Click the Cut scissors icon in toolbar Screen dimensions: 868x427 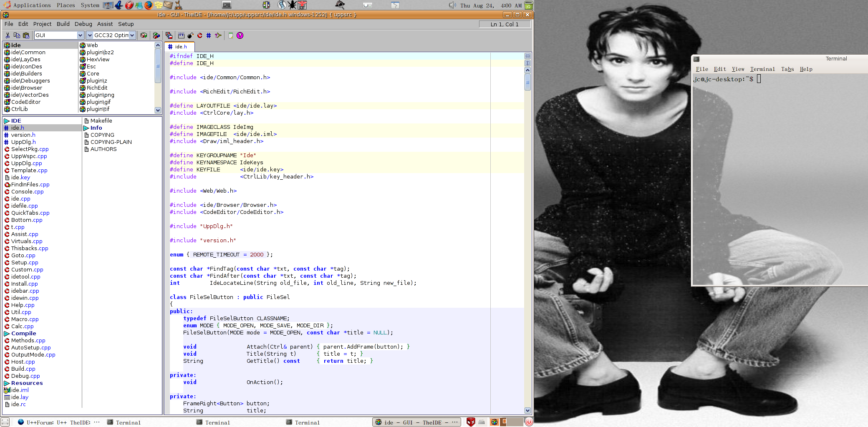[x=8, y=35]
